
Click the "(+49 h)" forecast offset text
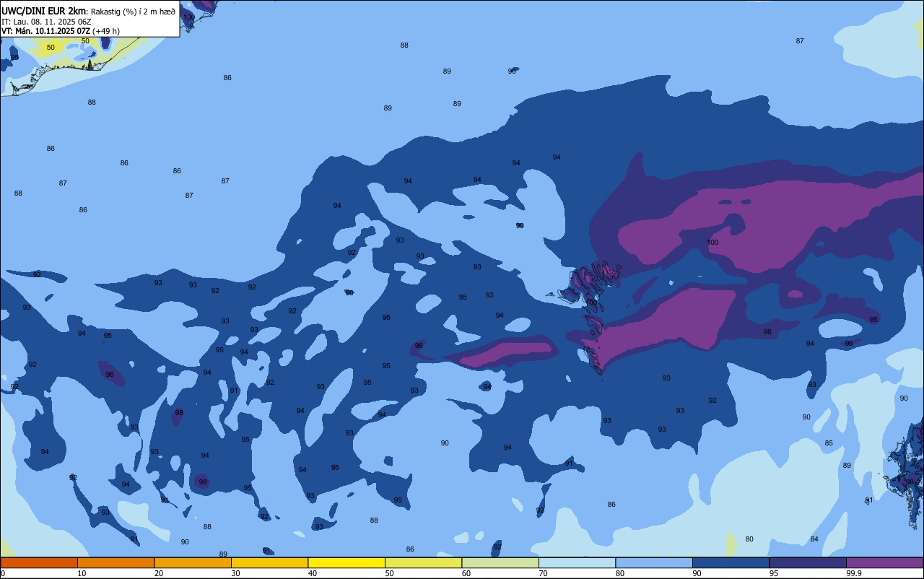click(106, 31)
